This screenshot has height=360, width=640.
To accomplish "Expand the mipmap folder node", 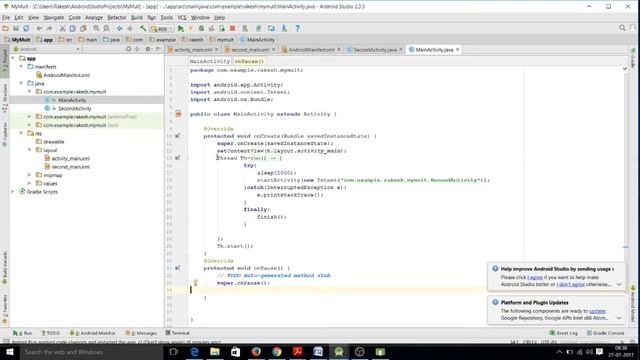I will [x=29, y=175].
